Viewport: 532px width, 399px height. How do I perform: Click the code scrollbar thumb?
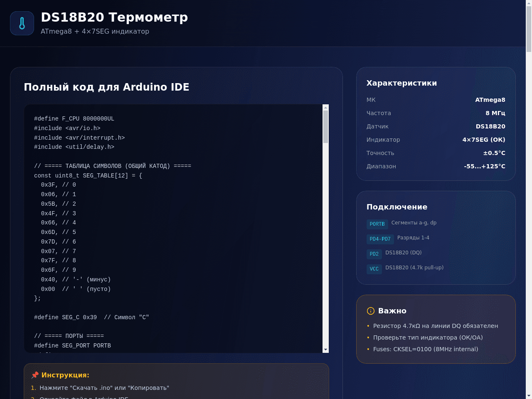pos(326,127)
